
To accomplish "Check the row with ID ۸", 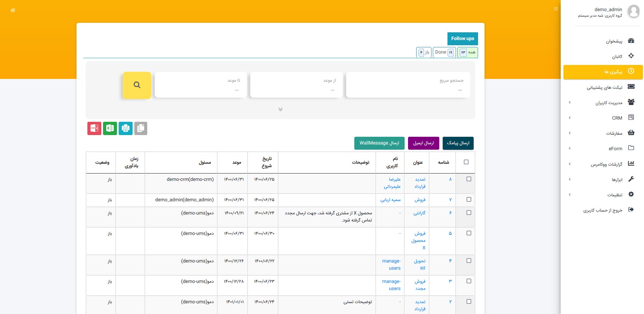I will [469, 179].
